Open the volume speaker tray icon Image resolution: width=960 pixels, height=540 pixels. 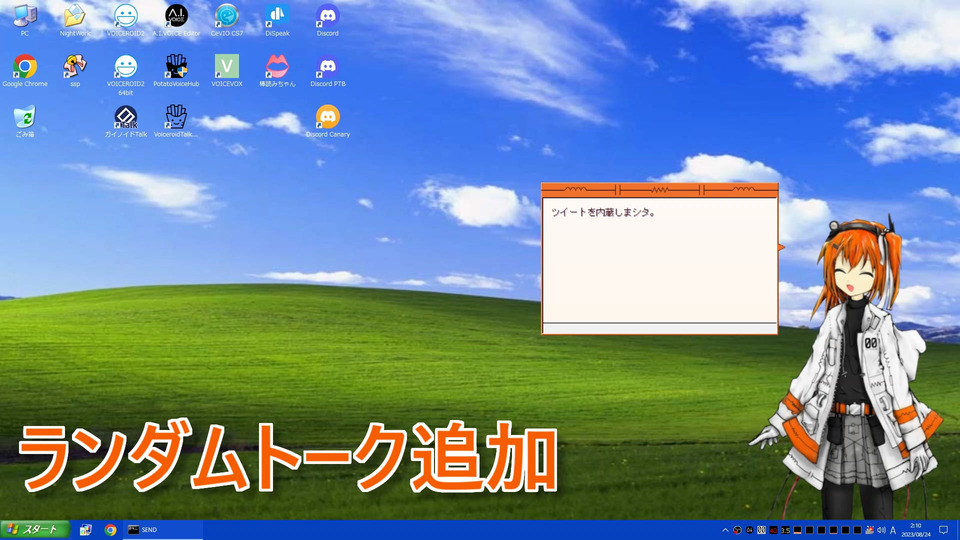pyautogui.click(x=881, y=530)
